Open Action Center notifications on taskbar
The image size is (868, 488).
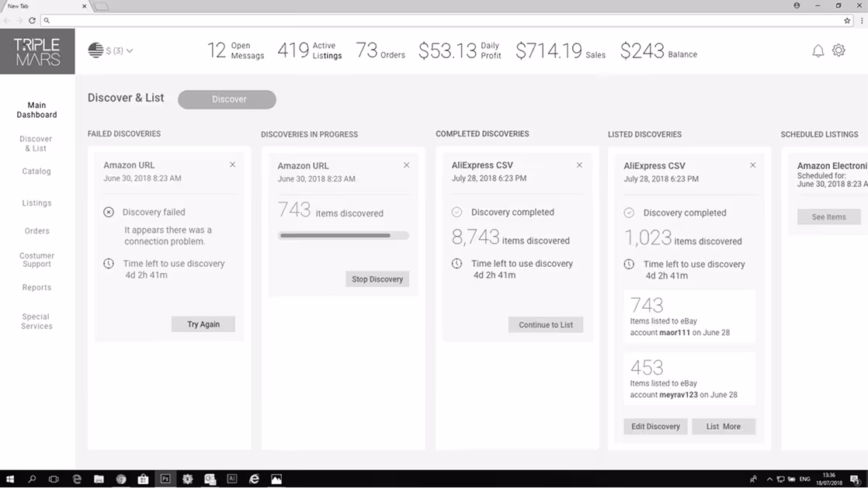[856, 479]
